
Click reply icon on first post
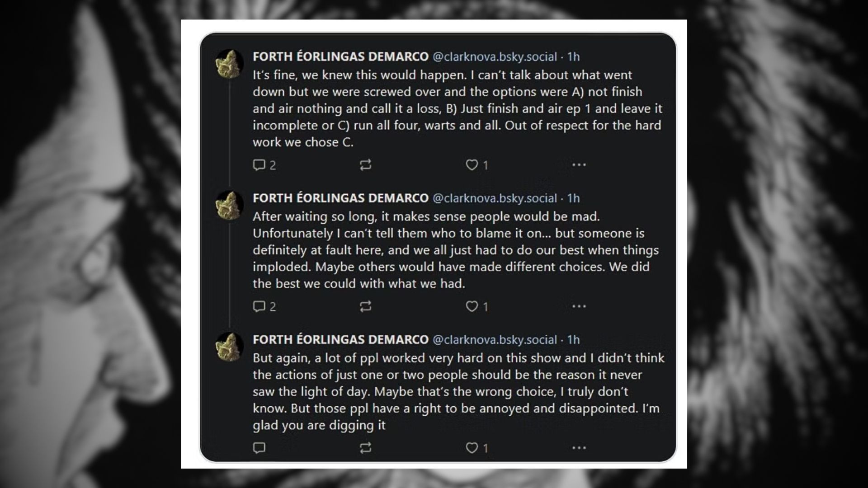tap(259, 165)
